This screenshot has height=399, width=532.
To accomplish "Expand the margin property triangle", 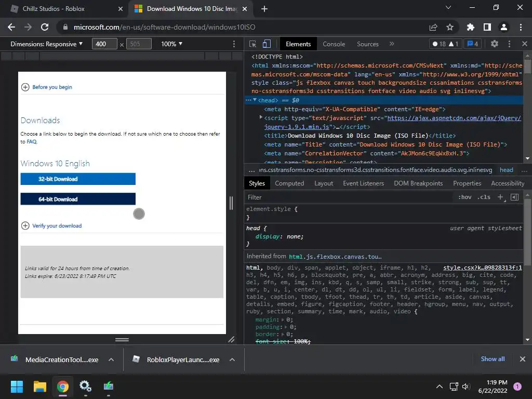I will pos(283,320).
